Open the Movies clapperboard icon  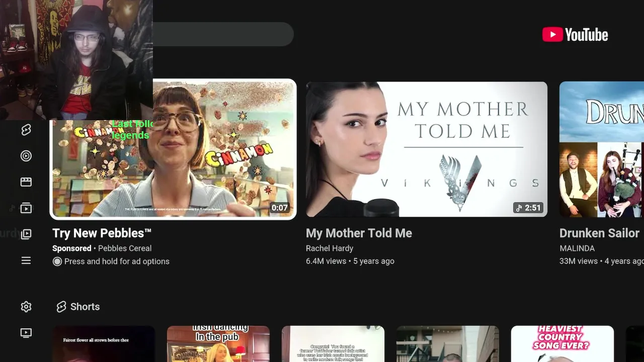pyautogui.click(x=26, y=182)
